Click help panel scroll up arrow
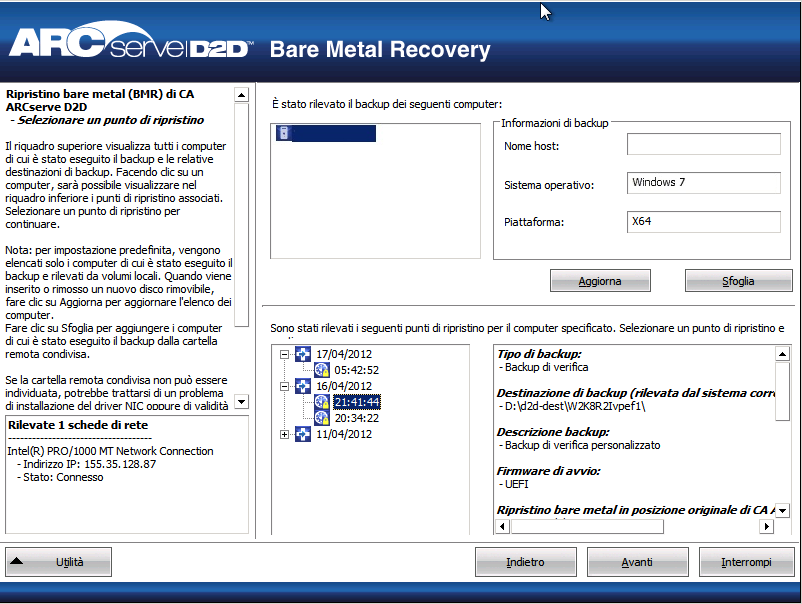The width and height of the screenshot is (802, 604). pyautogui.click(x=241, y=95)
